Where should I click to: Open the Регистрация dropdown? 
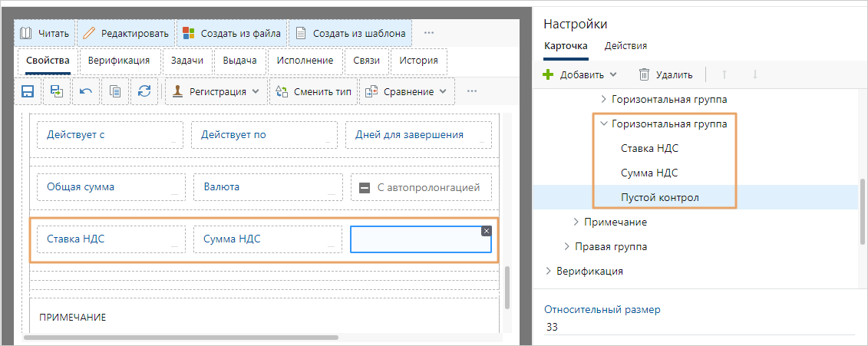click(x=216, y=91)
